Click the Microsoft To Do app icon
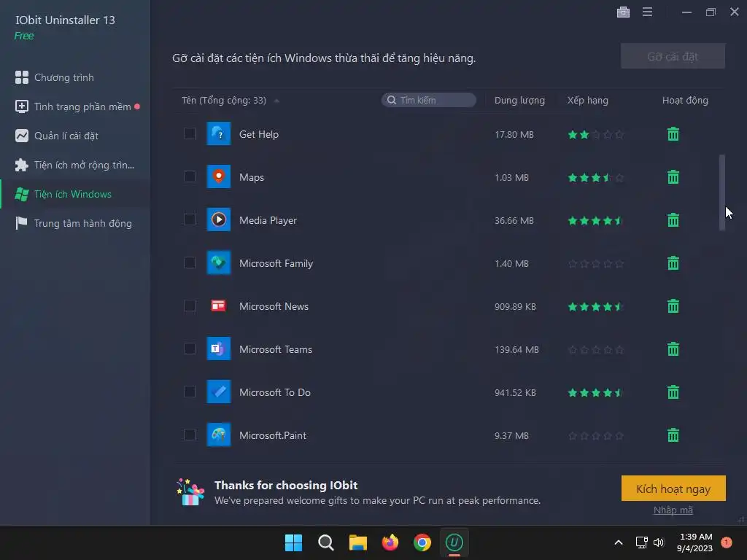 pos(219,392)
